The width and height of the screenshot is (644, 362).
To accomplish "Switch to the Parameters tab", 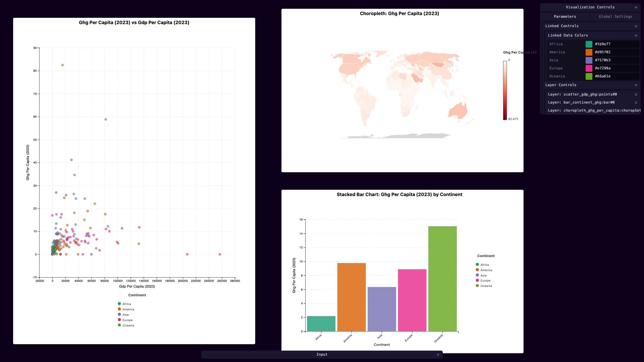I will pyautogui.click(x=565, y=16).
